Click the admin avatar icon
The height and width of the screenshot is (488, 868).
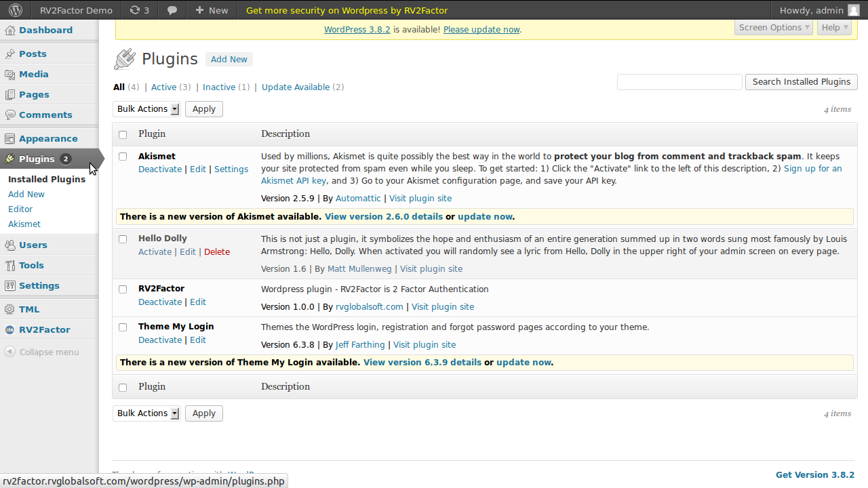(853, 10)
